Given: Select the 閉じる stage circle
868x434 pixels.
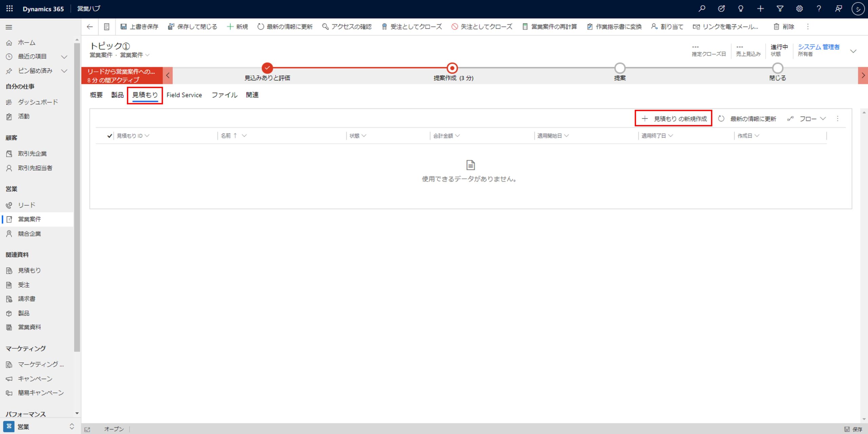Looking at the screenshot, I should [777, 68].
